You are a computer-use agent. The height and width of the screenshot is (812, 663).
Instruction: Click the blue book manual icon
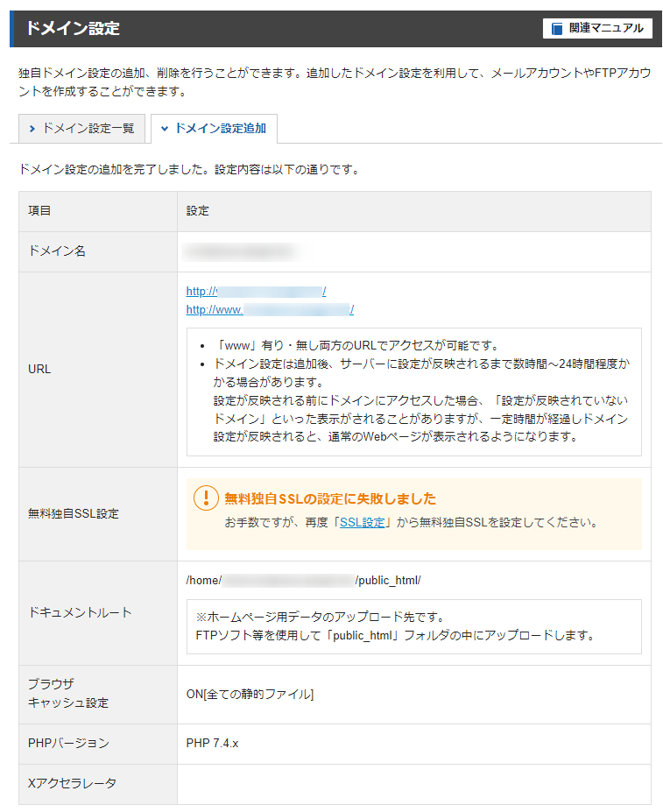tap(557, 29)
